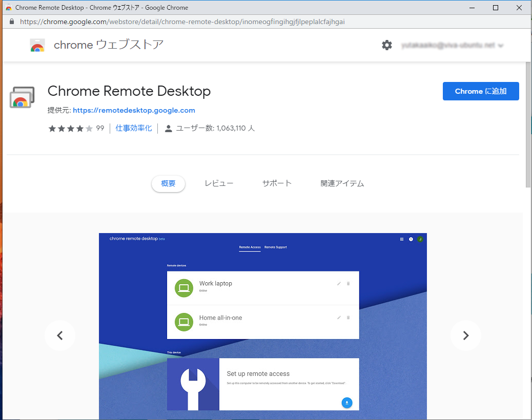Open the remotedesktop.google.com provider link

pyautogui.click(x=134, y=111)
